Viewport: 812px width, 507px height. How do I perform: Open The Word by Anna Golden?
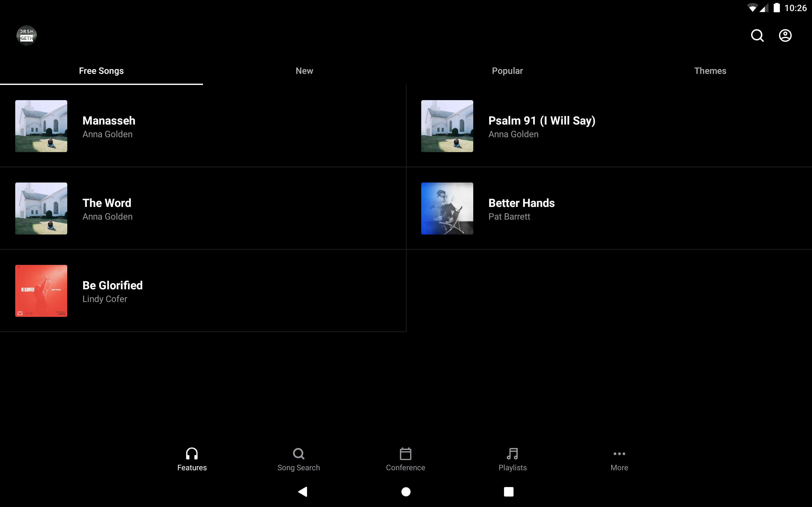(107, 209)
